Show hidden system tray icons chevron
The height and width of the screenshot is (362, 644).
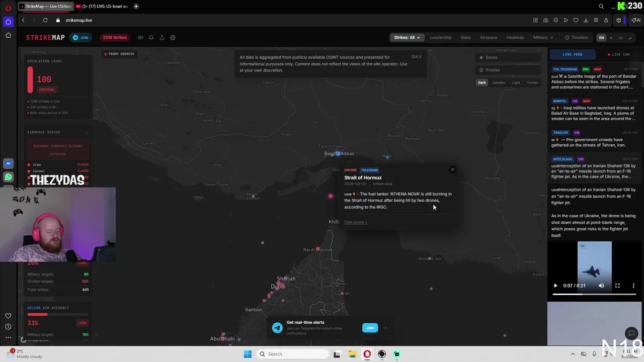coord(573,354)
